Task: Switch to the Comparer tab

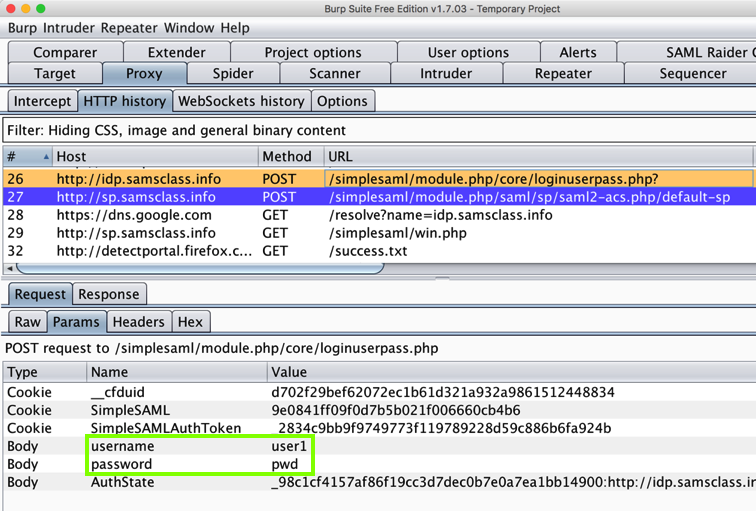Action: [x=65, y=52]
